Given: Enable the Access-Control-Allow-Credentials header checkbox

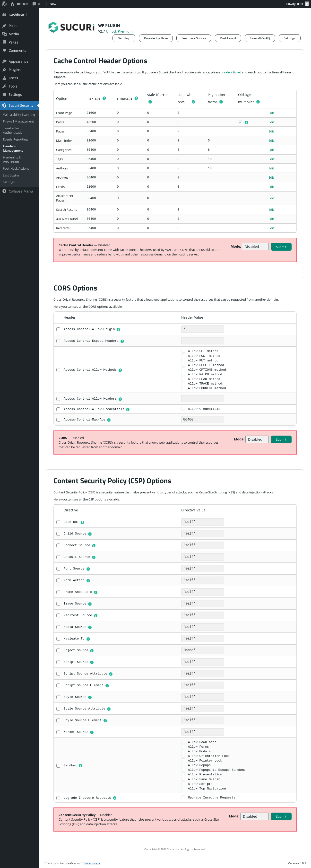Looking at the screenshot, I should pos(58,409).
